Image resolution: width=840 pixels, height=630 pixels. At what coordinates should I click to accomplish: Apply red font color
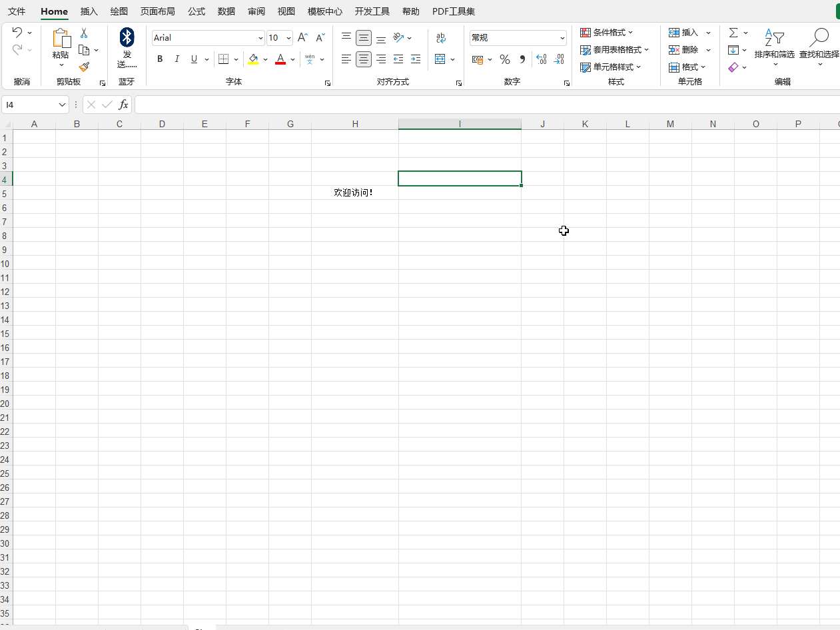(x=280, y=59)
